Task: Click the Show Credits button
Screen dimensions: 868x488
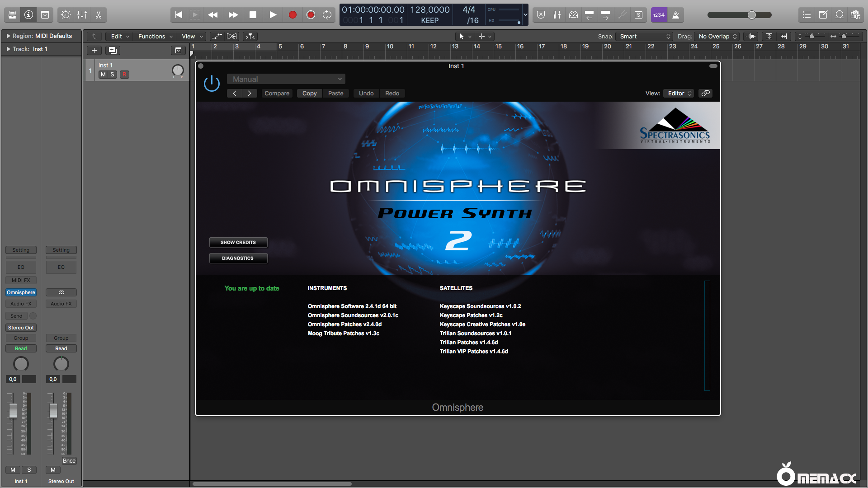Action: pyautogui.click(x=238, y=243)
